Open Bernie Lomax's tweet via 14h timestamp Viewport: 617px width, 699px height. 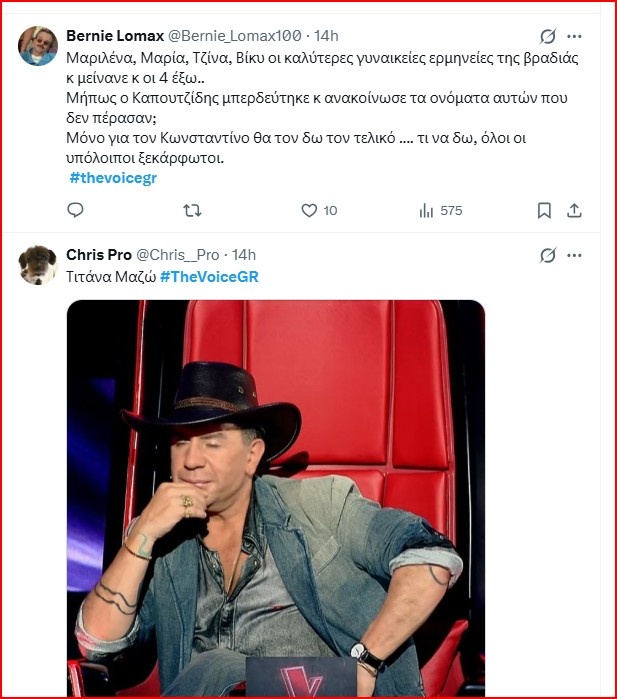tap(326, 36)
